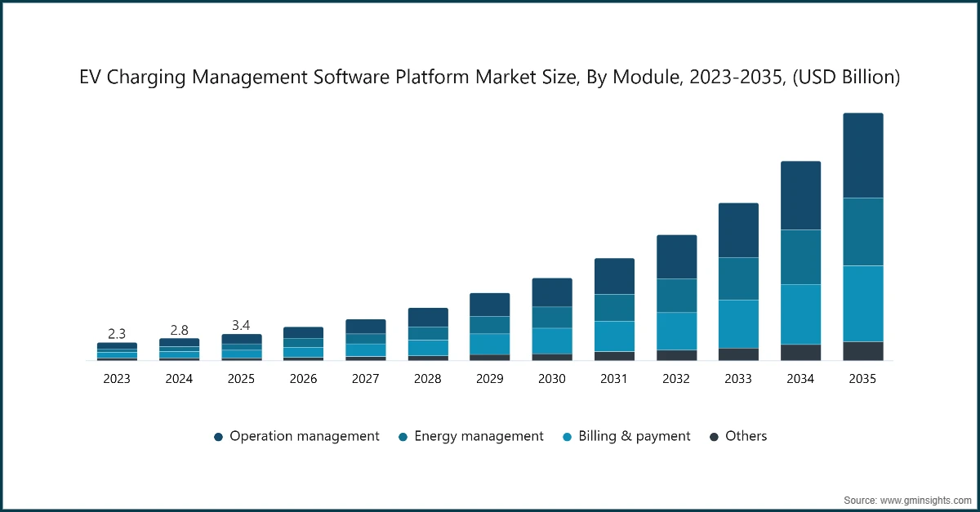Viewport: 980px width, 512px height.
Task: Select the 2035 Energy management bar segment
Action: click(862, 232)
